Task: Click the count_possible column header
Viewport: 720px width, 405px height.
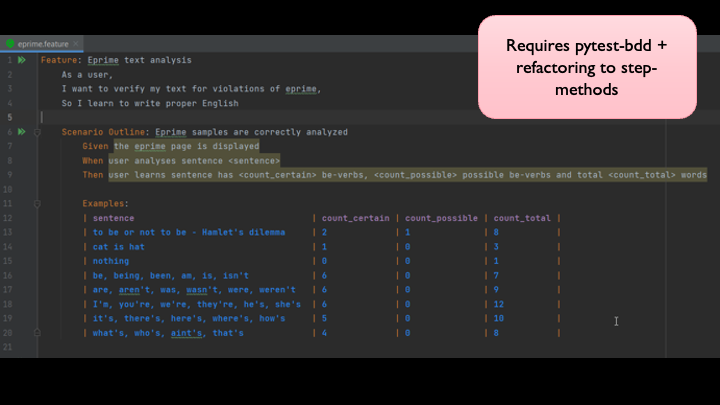Action: tap(441, 218)
